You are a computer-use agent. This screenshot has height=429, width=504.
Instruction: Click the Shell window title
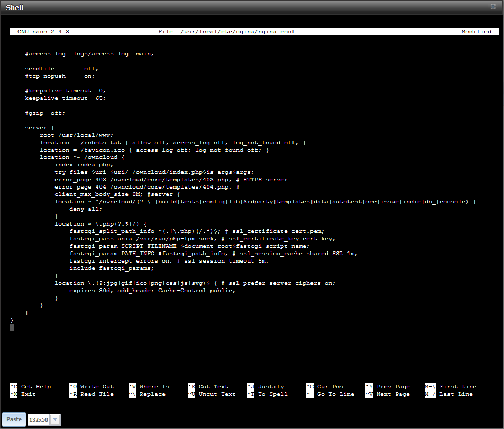[14, 7]
